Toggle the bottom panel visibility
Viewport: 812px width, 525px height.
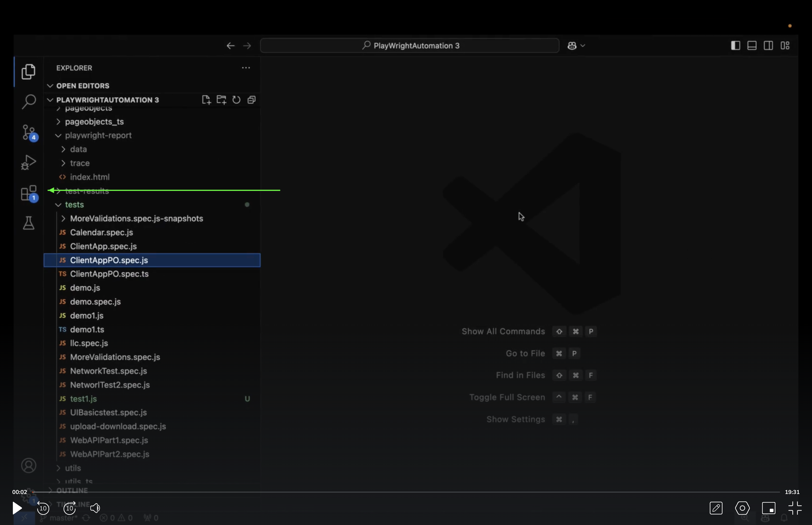(x=752, y=45)
